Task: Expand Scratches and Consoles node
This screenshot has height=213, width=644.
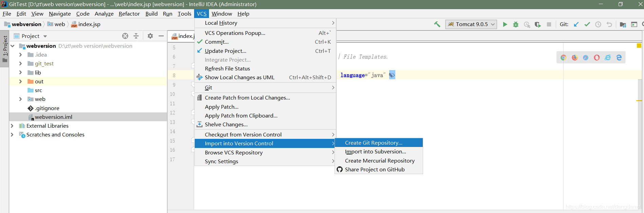Action: [12, 134]
